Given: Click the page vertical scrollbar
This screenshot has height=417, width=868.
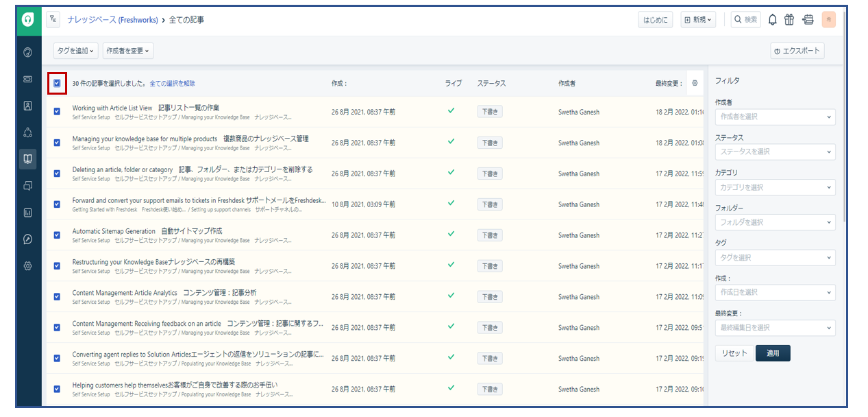Looking at the screenshot, I should coord(843,117).
